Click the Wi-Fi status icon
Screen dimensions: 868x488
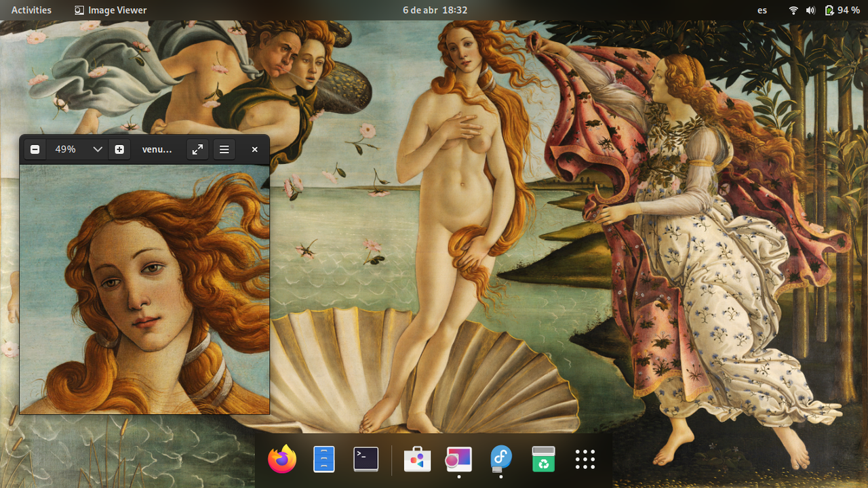pyautogui.click(x=793, y=10)
